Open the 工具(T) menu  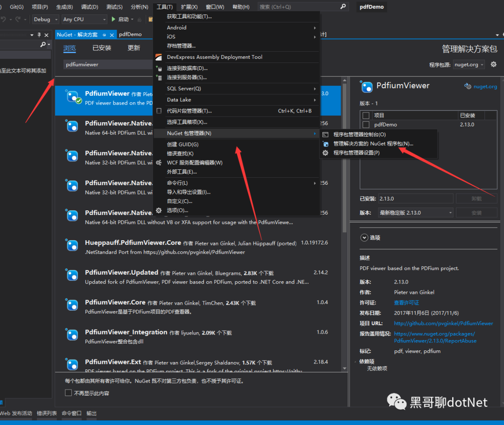point(165,7)
